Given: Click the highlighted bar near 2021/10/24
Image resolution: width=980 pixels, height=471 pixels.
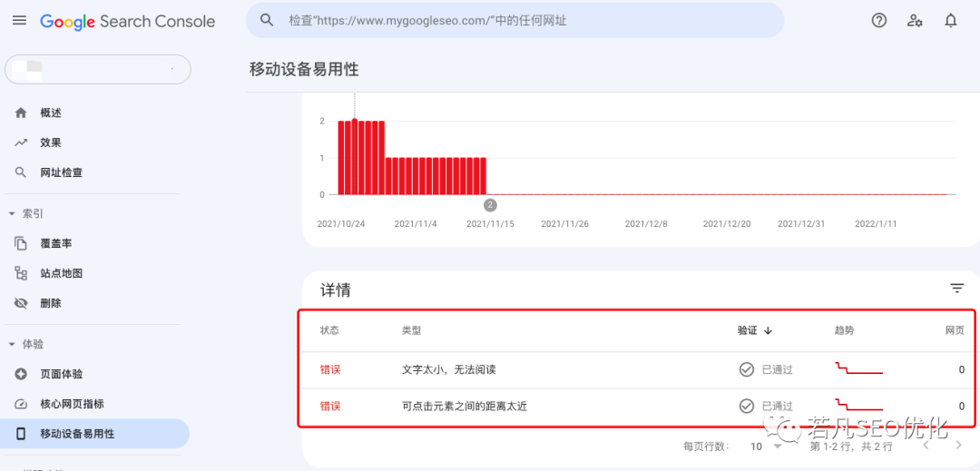Looking at the screenshot, I should coord(355,157).
